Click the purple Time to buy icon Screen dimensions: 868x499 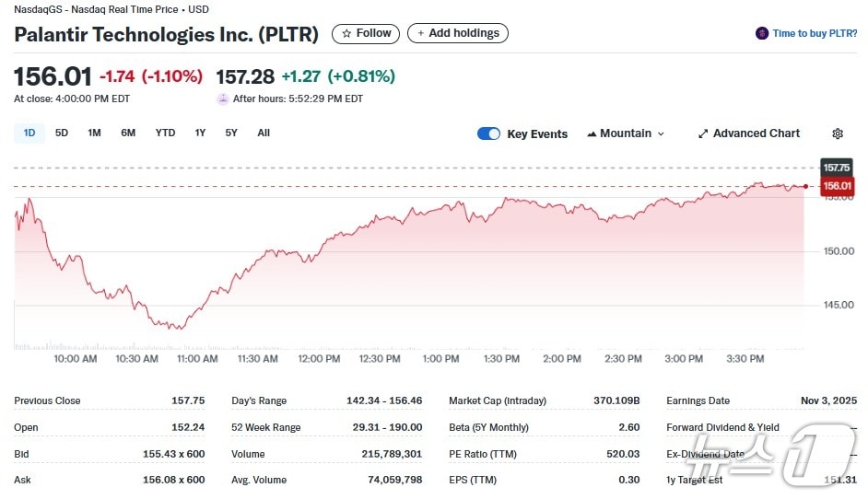762,33
